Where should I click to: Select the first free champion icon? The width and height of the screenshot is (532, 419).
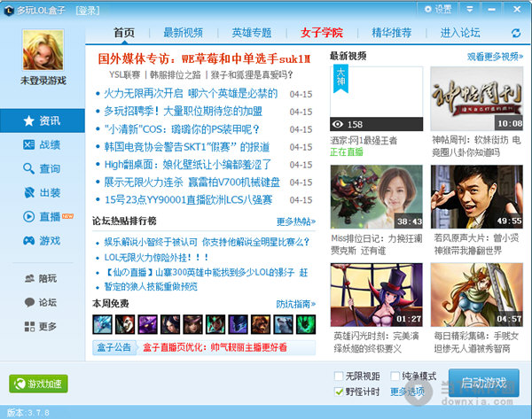click(102, 324)
